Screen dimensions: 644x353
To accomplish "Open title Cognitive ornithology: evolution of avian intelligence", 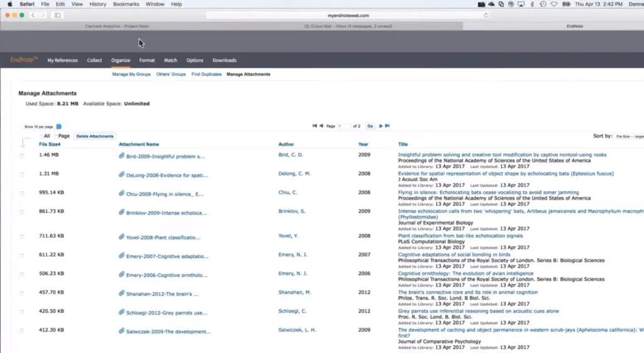I will (x=466, y=273).
